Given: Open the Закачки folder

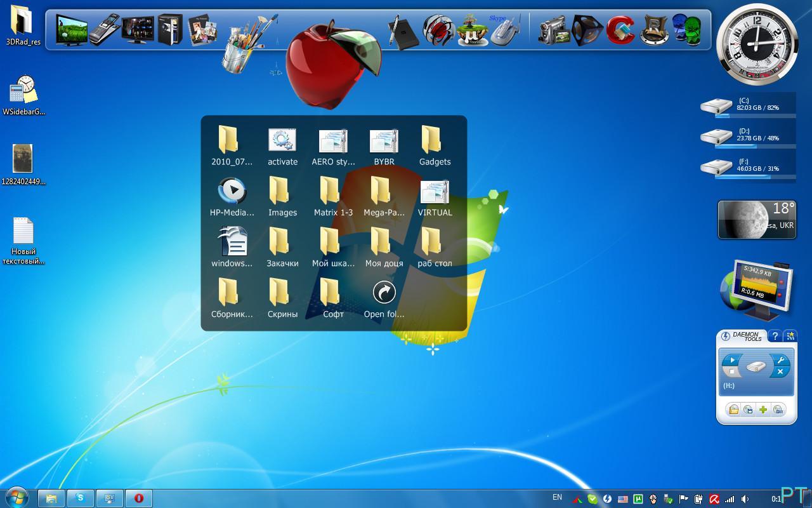Looking at the screenshot, I should (282, 248).
